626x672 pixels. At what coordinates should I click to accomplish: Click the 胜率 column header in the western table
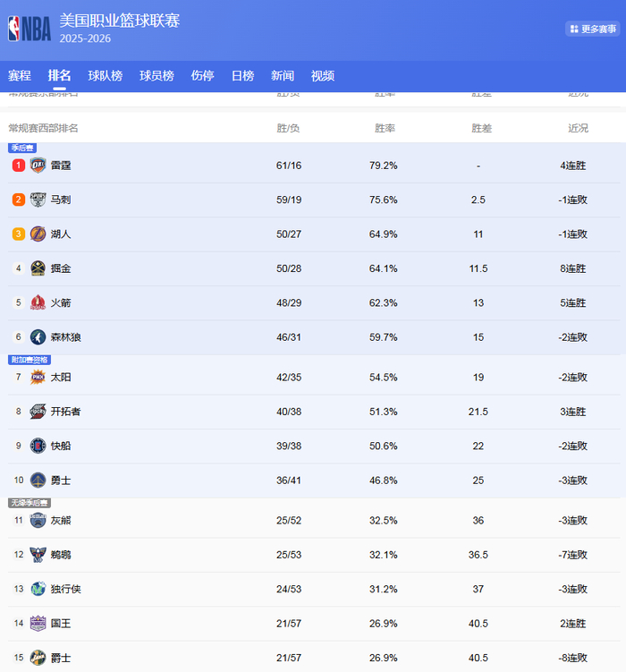(x=385, y=128)
